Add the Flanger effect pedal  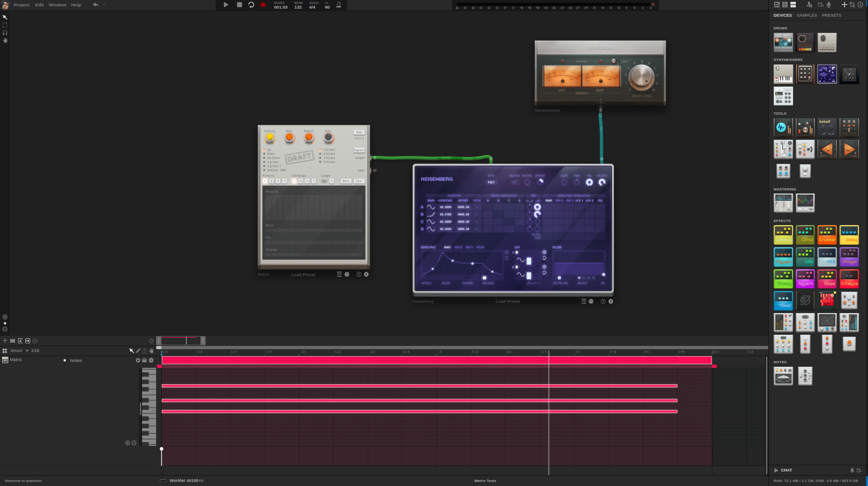[783, 257]
